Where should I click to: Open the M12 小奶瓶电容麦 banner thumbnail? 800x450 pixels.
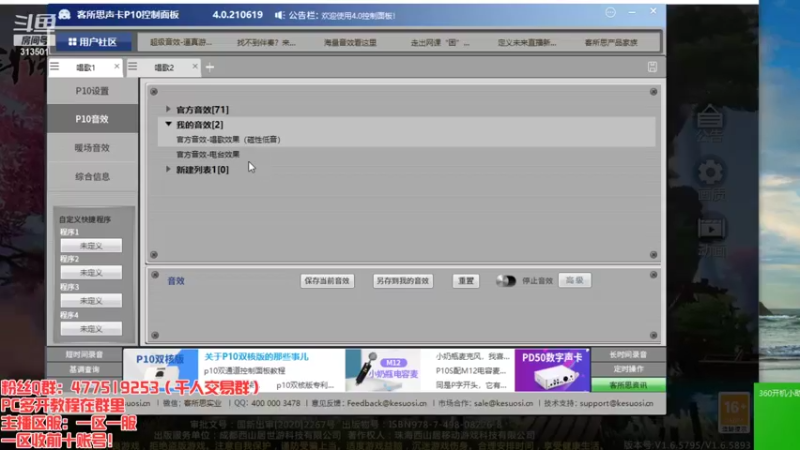coord(383,370)
